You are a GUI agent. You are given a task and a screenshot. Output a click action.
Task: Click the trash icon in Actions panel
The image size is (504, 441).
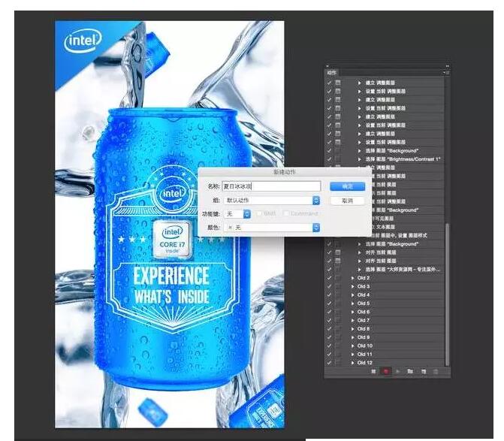tap(436, 371)
